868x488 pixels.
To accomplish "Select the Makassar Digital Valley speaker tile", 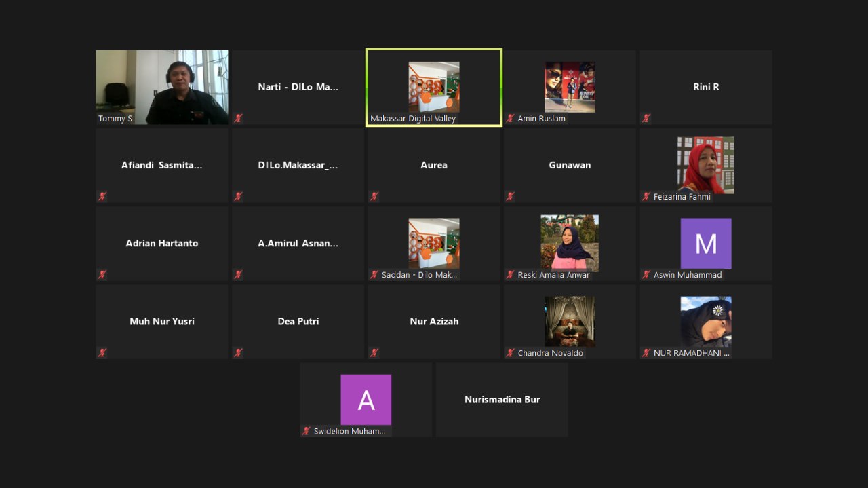I will tap(434, 87).
